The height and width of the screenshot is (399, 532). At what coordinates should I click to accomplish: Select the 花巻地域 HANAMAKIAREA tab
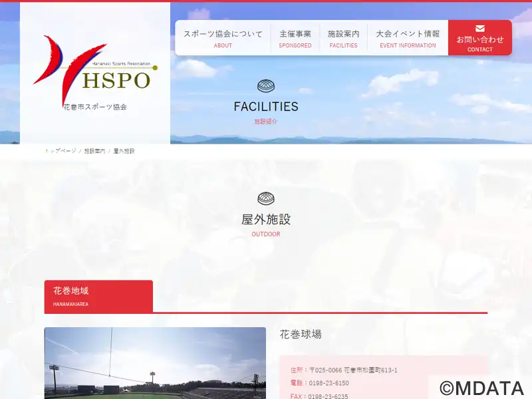point(98,296)
